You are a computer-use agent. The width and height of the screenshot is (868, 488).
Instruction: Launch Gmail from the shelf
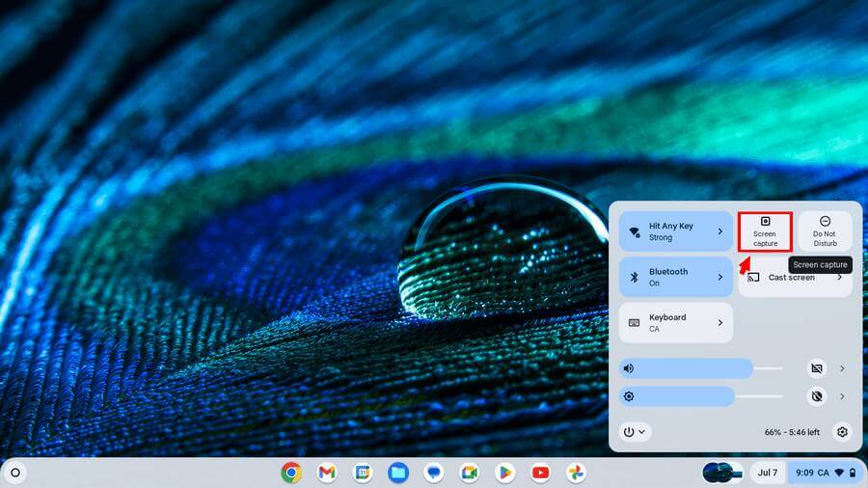click(x=327, y=473)
